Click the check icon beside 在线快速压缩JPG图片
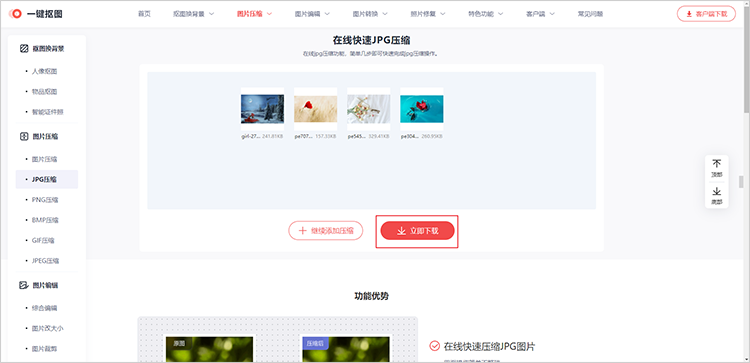 coord(434,346)
